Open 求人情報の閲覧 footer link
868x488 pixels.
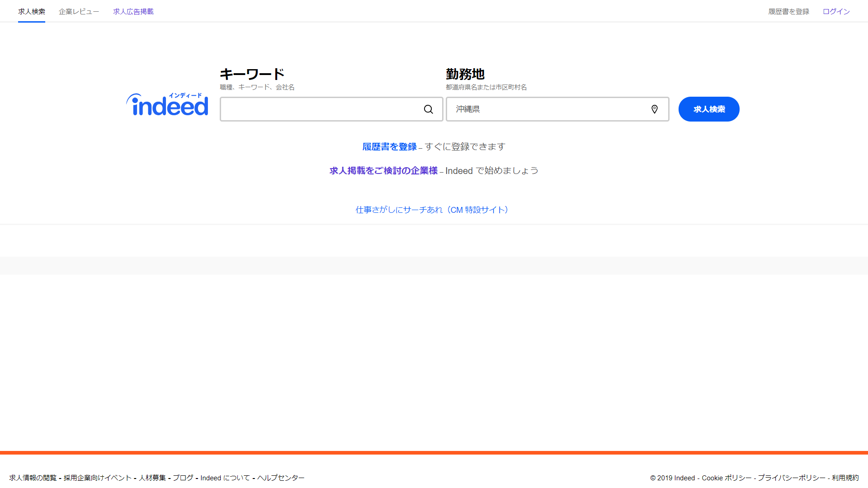(x=33, y=478)
